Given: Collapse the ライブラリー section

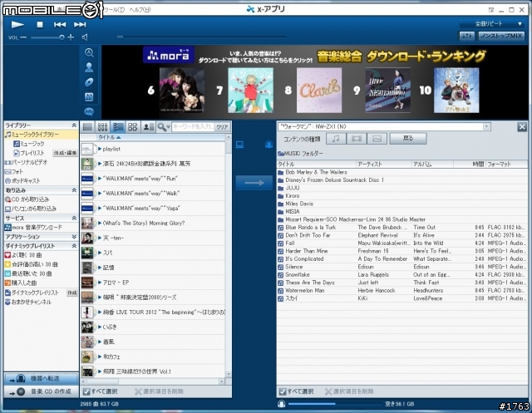Looking at the screenshot, I should pyautogui.click(x=74, y=125).
